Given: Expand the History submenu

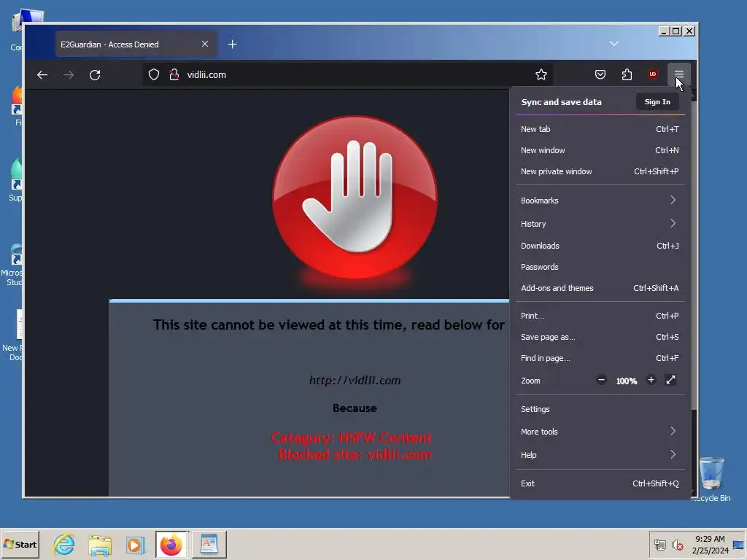Looking at the screenshot, I should [600, 224].
